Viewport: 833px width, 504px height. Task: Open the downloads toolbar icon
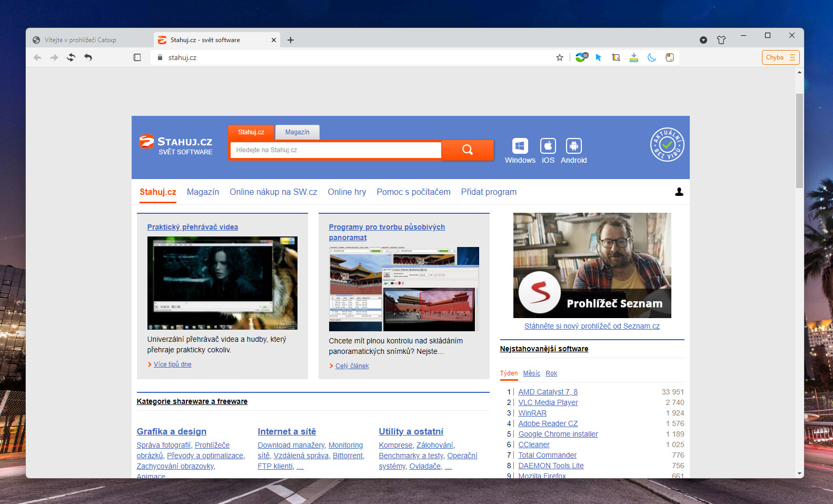tap(634, 57)
